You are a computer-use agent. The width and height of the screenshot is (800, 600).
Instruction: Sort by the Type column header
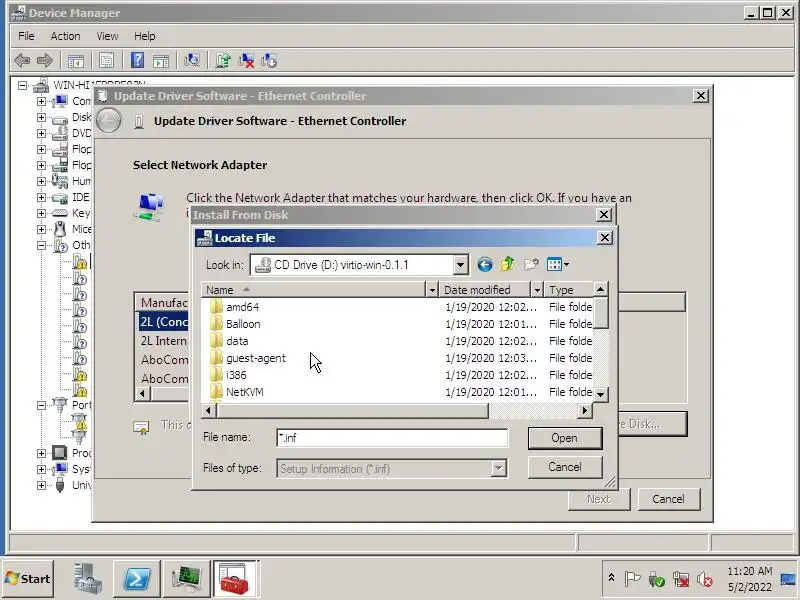tap(568, 290)
